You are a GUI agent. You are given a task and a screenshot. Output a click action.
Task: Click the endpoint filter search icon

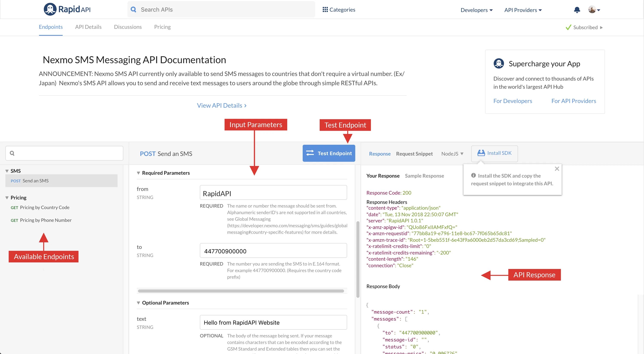point(12,153)
